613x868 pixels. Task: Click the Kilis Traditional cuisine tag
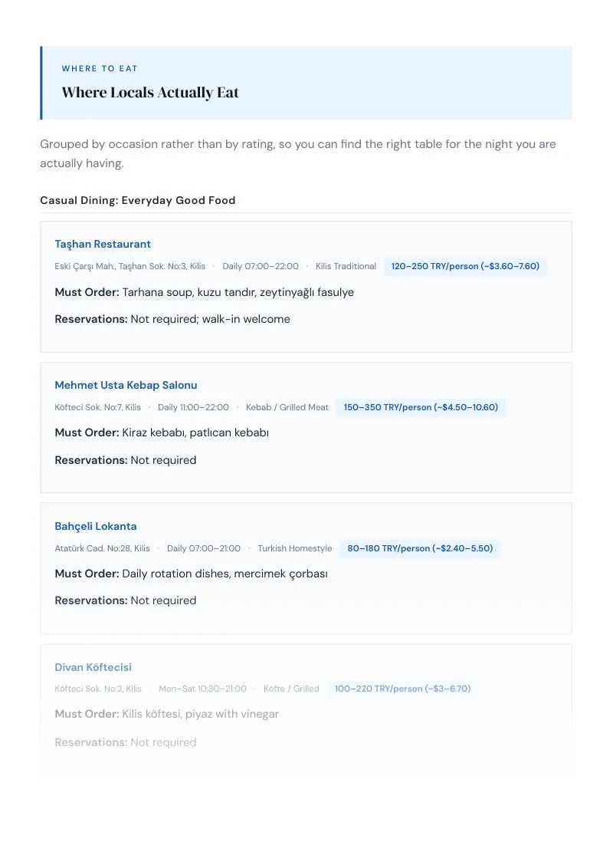(346, 266)
